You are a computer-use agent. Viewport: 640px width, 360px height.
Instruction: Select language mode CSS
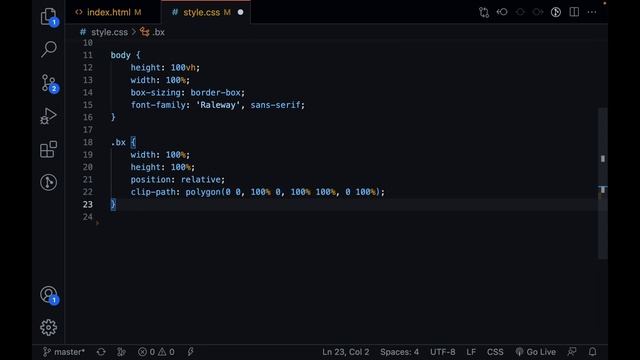[x=495, y=352]
